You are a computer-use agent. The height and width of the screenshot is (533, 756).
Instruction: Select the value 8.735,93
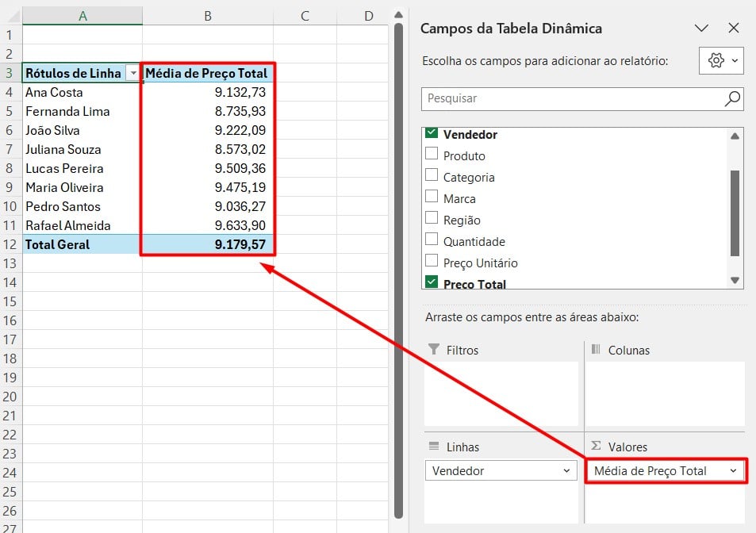coord(208,111)
